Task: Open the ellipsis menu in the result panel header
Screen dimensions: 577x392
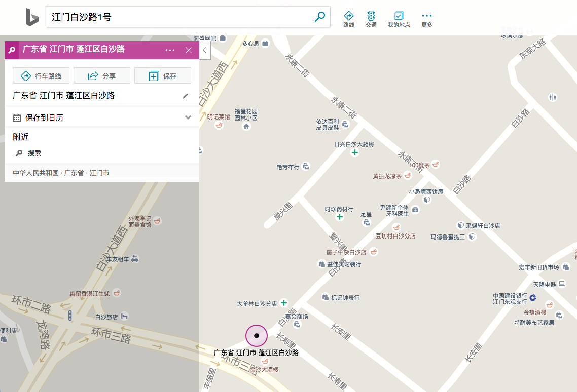Action: 170,50
